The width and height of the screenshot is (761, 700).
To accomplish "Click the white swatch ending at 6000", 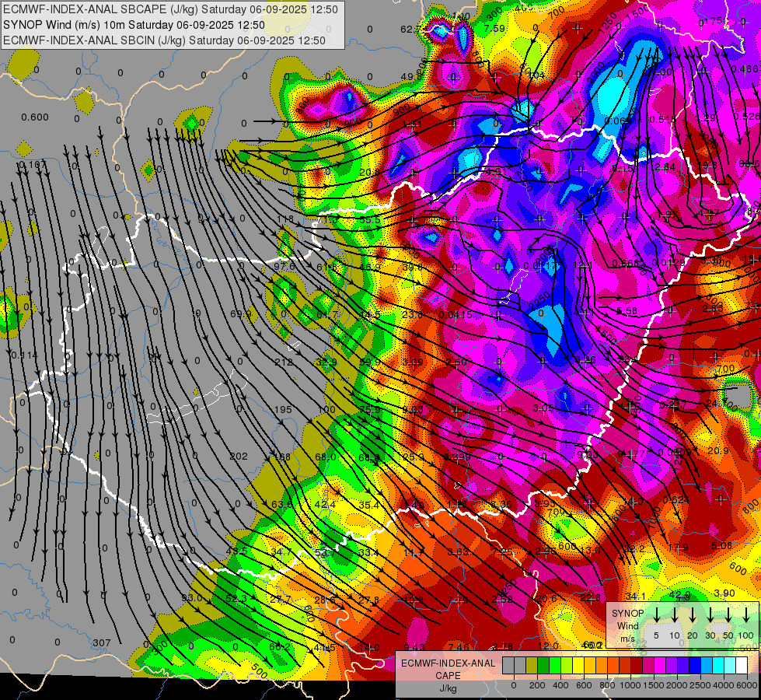I will (741, 665).
